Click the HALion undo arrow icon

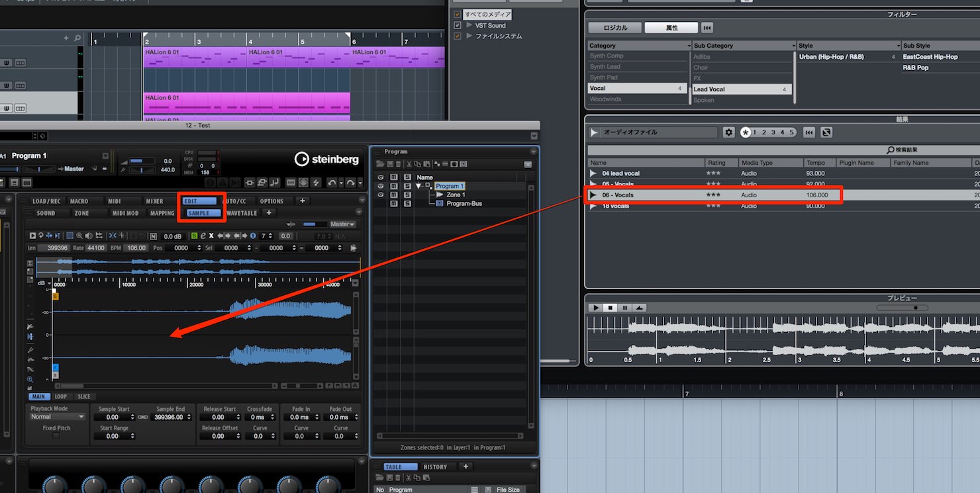[332, 183]
